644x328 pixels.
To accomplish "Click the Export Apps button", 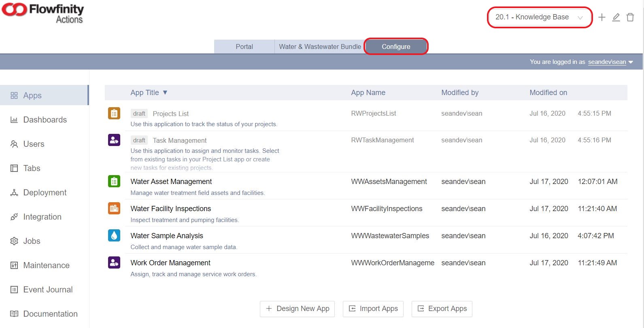I will coord(442,309).
